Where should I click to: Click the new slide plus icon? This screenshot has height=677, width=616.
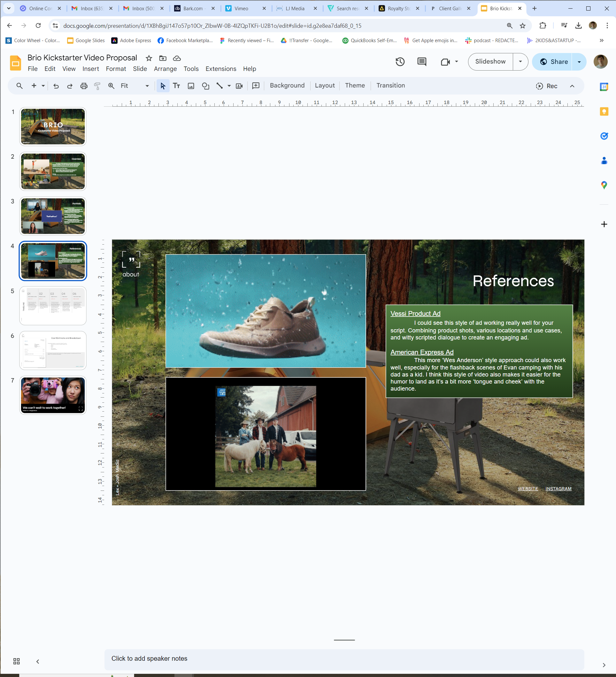pyautogui.click(x=34, y=86)
